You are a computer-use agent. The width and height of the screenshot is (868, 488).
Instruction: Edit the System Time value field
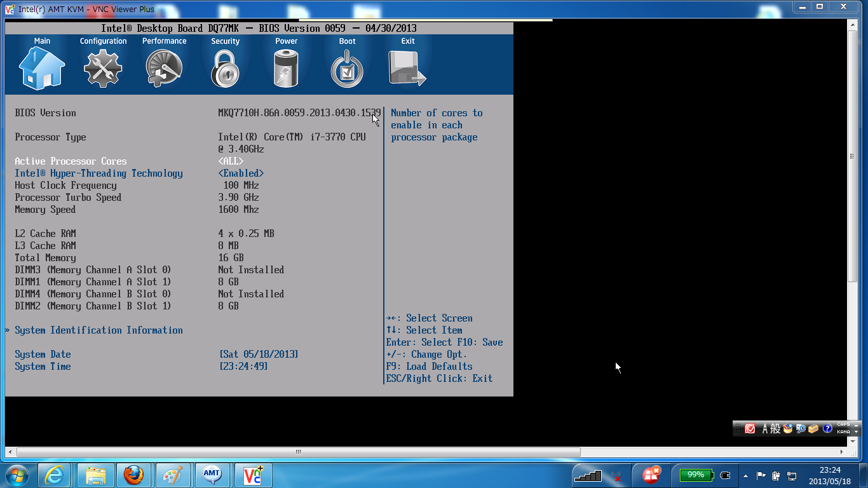point(243,367)
